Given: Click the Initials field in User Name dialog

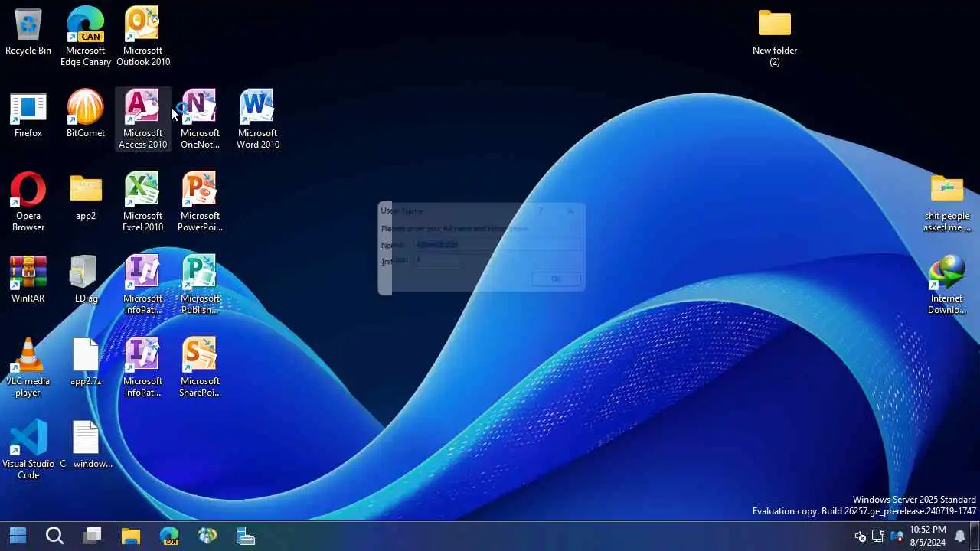Looking at the screenshot, I should tap(438, 261).
